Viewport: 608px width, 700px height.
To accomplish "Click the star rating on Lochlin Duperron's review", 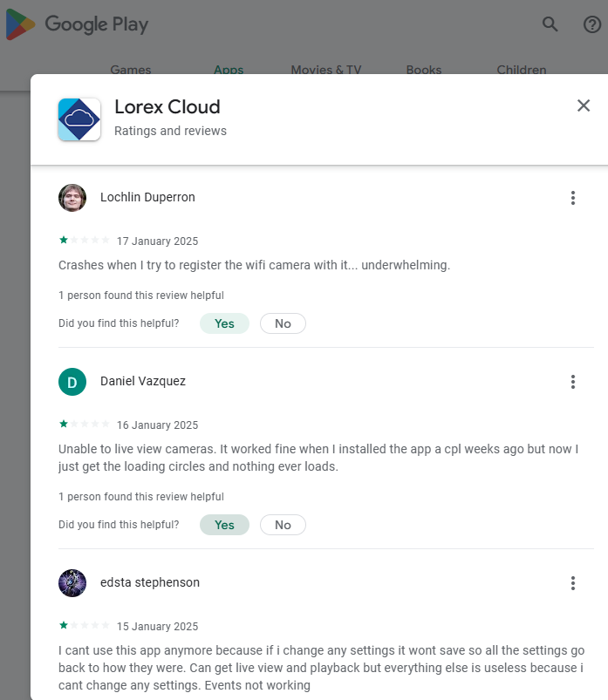I will (x=84, y=241).
